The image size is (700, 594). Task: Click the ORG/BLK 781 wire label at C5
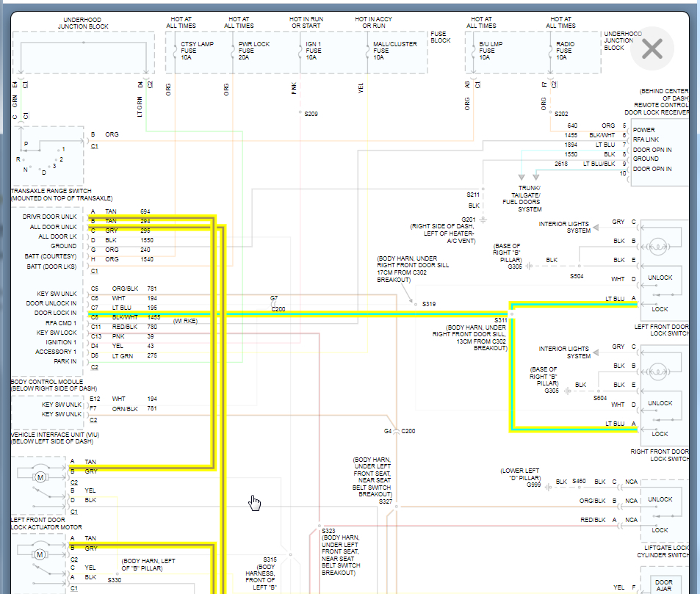click(x=134, y=289)
